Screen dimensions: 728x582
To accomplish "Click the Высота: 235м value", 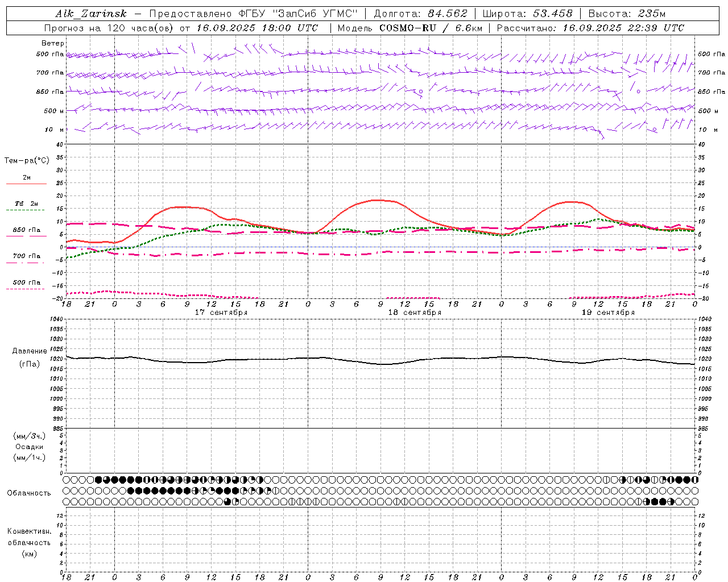I will click(x=627, y=14).
